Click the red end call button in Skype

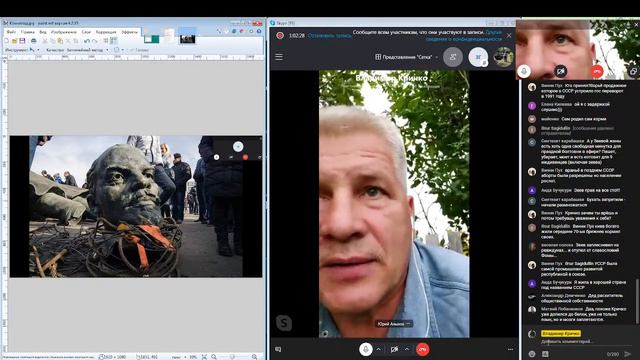(422, 349)
